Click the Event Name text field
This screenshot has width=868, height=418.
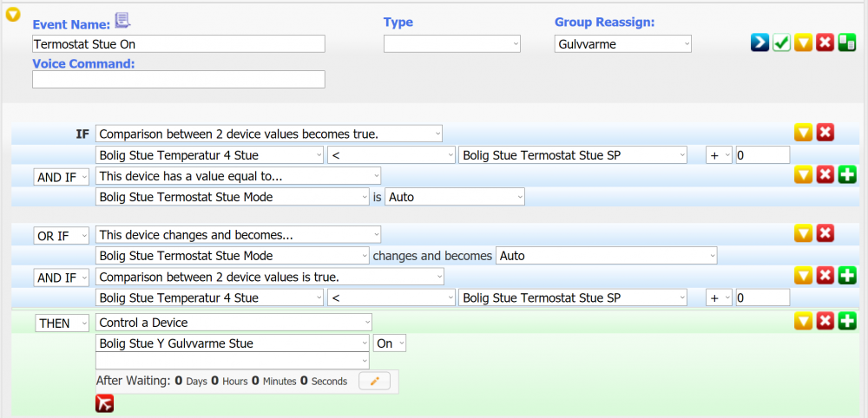click(178, 43)
